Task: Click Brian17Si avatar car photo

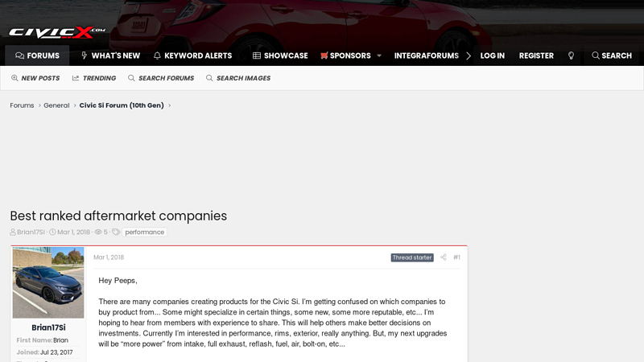Action: 48,282
